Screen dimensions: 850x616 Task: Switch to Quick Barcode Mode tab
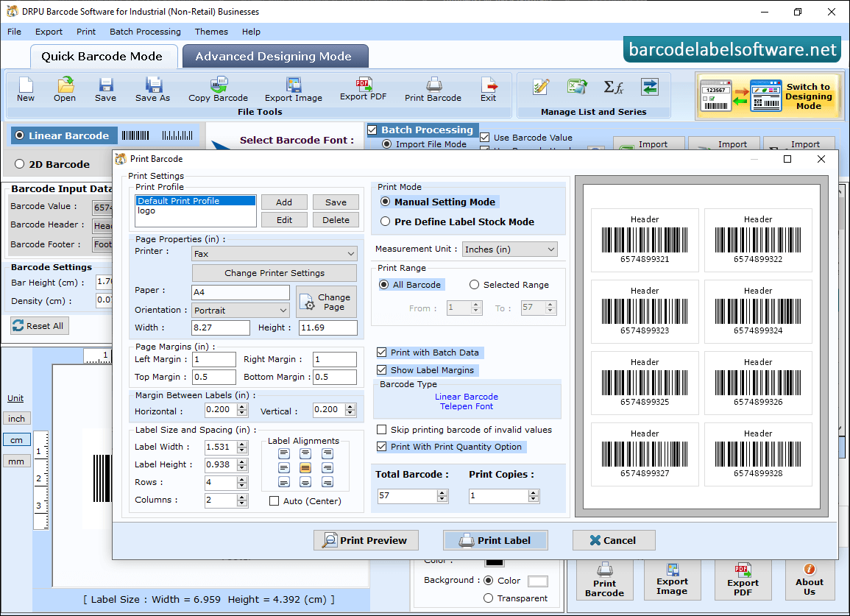pos(103,57)
